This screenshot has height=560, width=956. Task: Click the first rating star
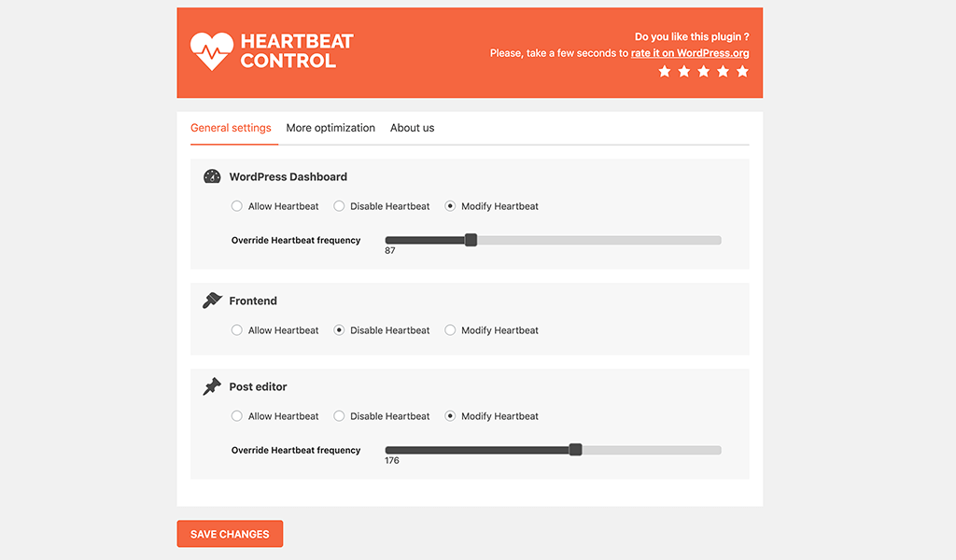coord(665,71)
